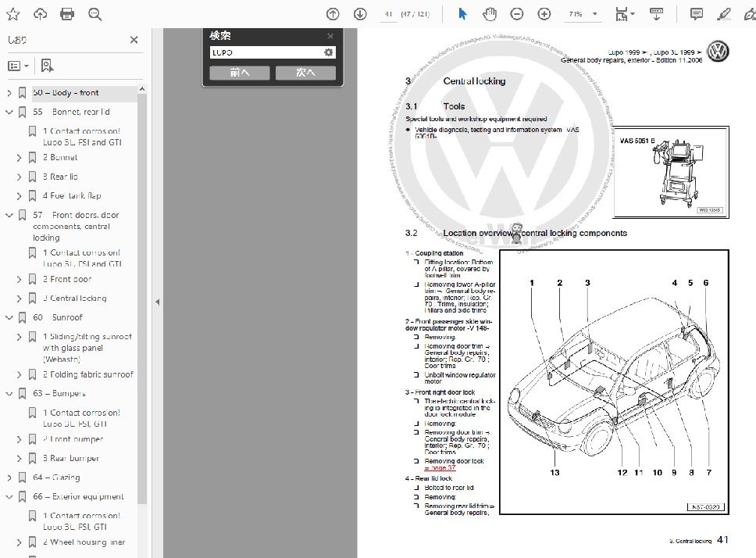The image size is (756, 558).
Task: Expand the 2 Bonnet bookmark
Action: tap(19, 158)
